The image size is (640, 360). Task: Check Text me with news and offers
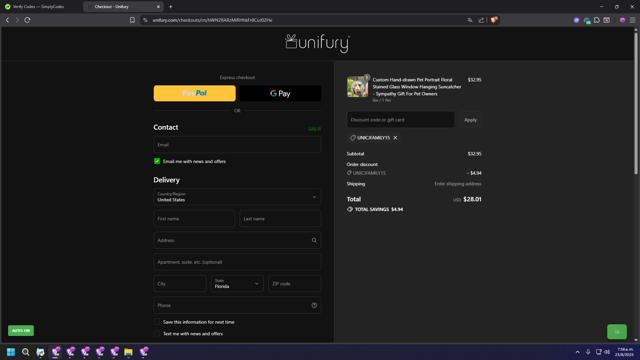157,333
